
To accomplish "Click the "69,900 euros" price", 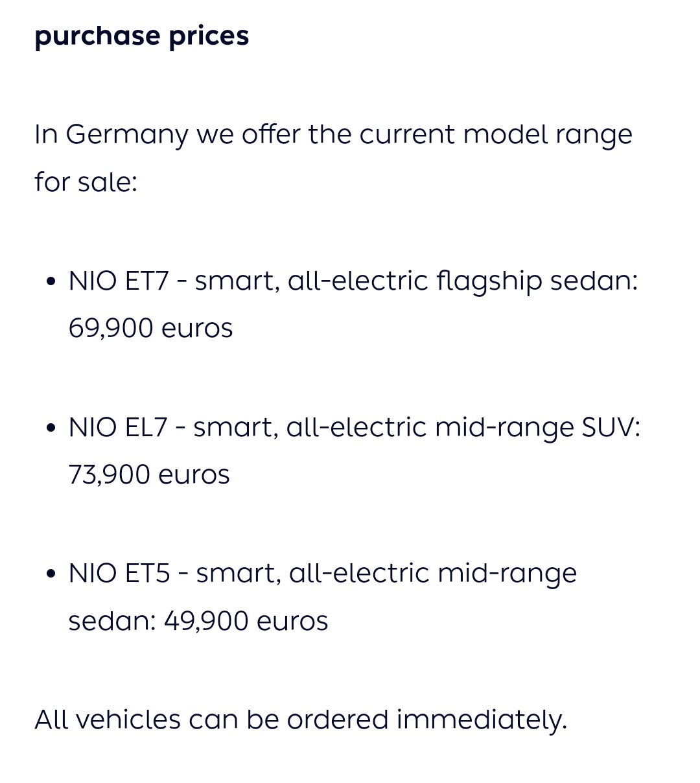I will click(x=150, y=328).
